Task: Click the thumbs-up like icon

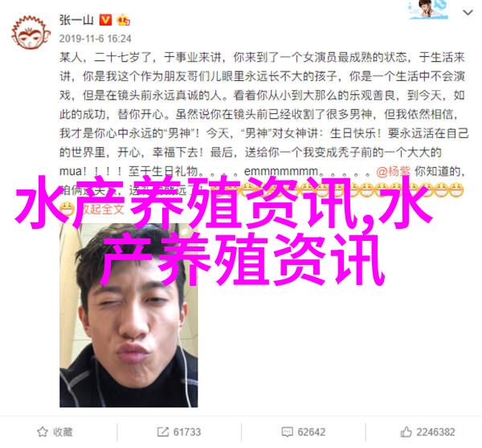Action: pyautogui.click(x=406, y=432)
